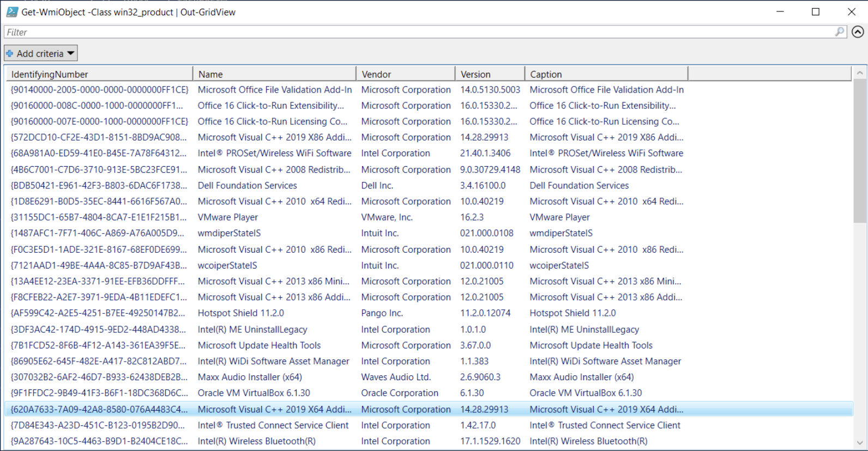Select Name cell Intel(R) WiDi Software Asset Manager

point(273,361)
